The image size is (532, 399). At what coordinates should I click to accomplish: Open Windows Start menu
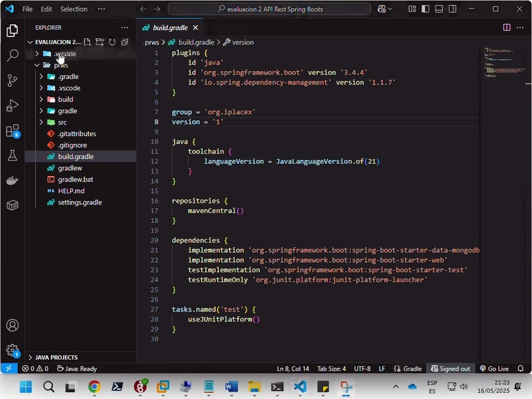(26, 386)
